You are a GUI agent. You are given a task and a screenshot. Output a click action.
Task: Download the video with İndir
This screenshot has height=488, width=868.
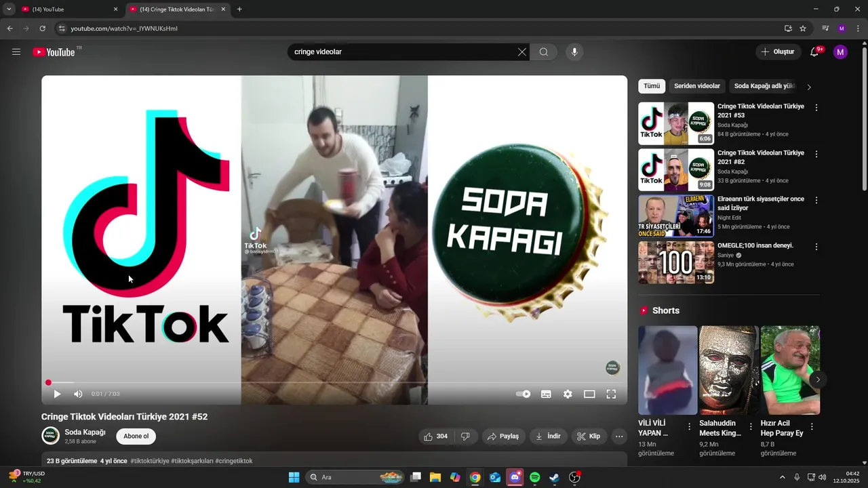pos(549,436)
